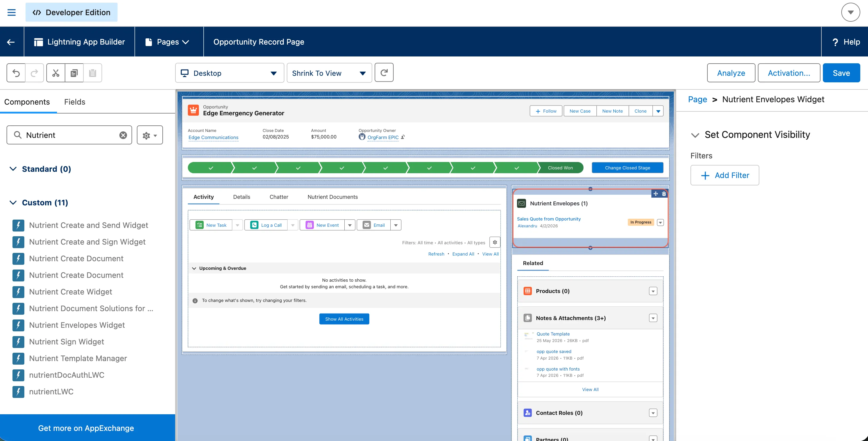Click the back arrow in builder header
Image resolution: width=868 pixels, height=441 pixels.
11,42
